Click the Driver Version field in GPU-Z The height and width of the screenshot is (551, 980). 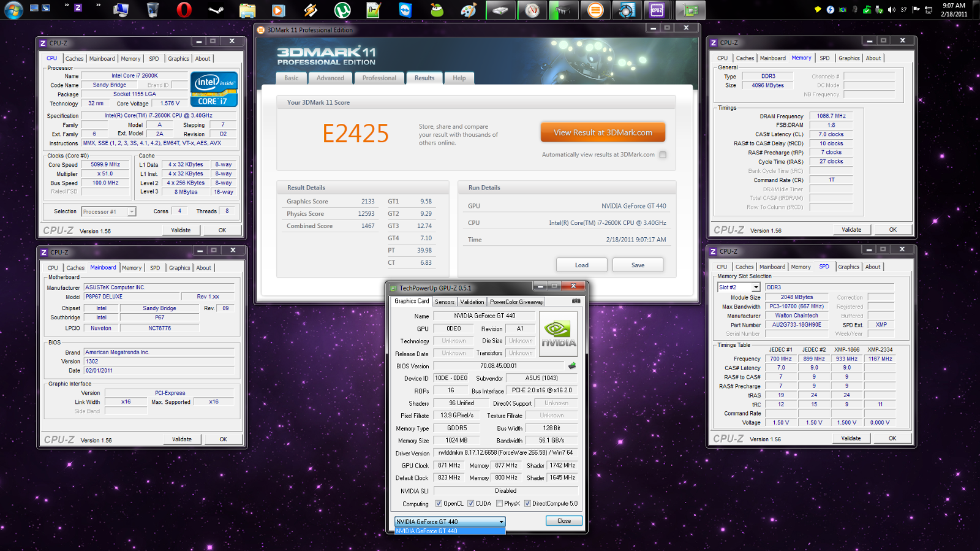tap(506, 453)
